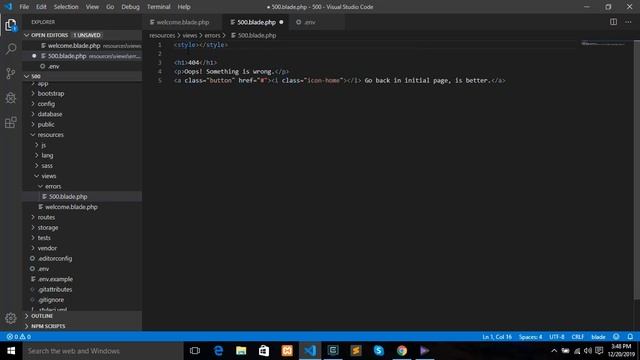Open Source Control view in activity bar
This screenshot has height=360, width=640.
[x=11, y=73]
